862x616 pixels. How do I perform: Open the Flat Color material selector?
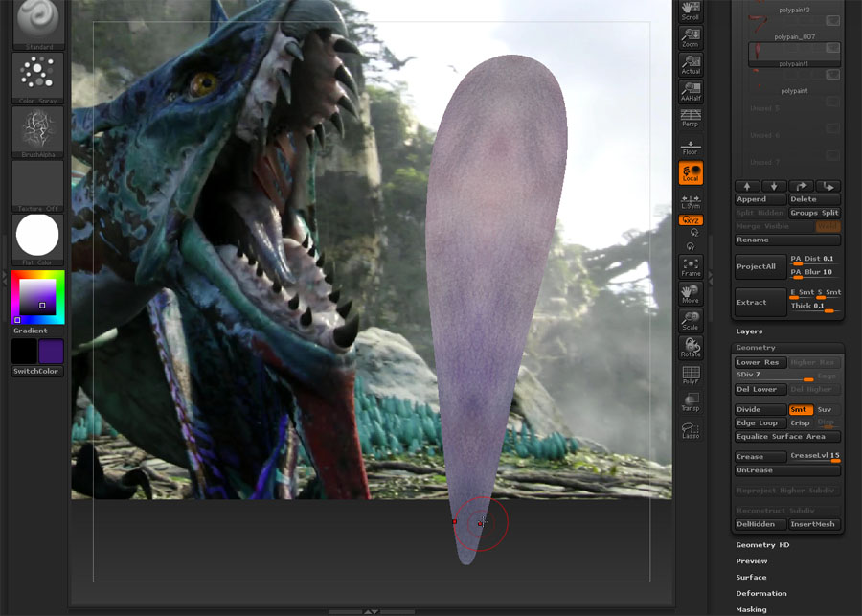(38, 240)
